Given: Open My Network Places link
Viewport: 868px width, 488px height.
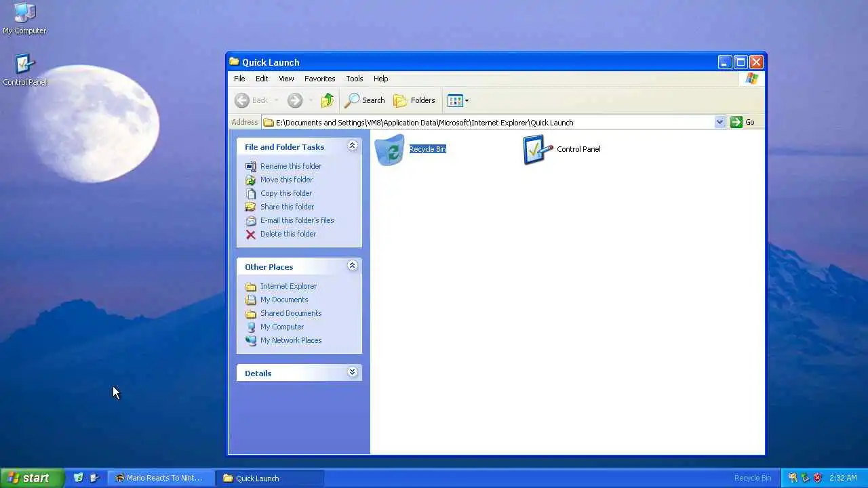Looking at the screenshot, I should point(283,340).
